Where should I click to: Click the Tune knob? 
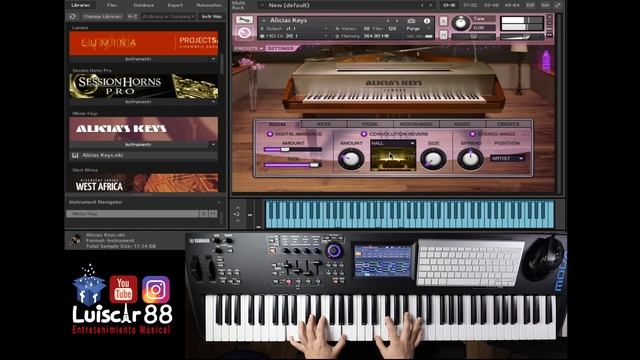point(460,23)
